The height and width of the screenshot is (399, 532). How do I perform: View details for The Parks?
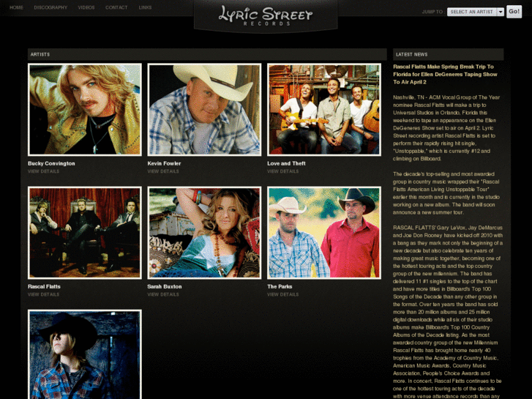(x=283, y=295)
